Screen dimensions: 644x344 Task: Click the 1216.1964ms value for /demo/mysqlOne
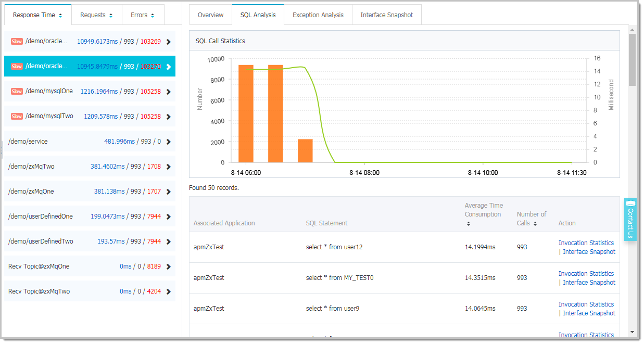[99, 92]
